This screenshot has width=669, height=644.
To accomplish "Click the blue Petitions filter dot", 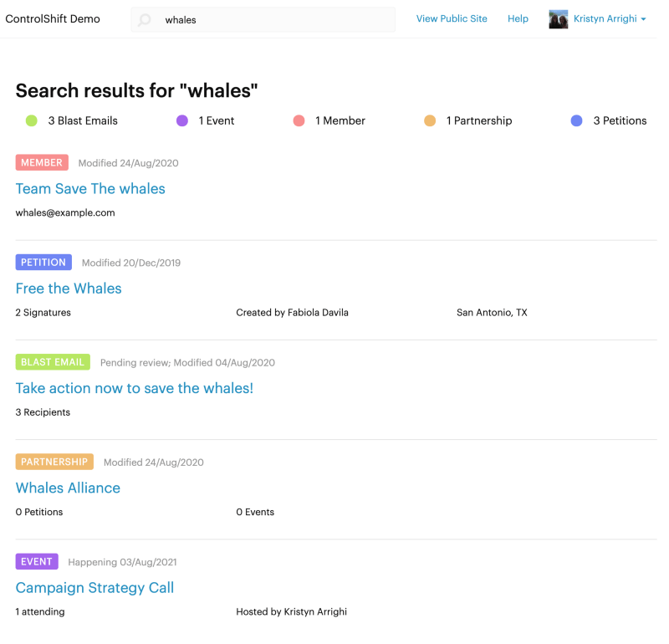I will [x=576, y=120].
